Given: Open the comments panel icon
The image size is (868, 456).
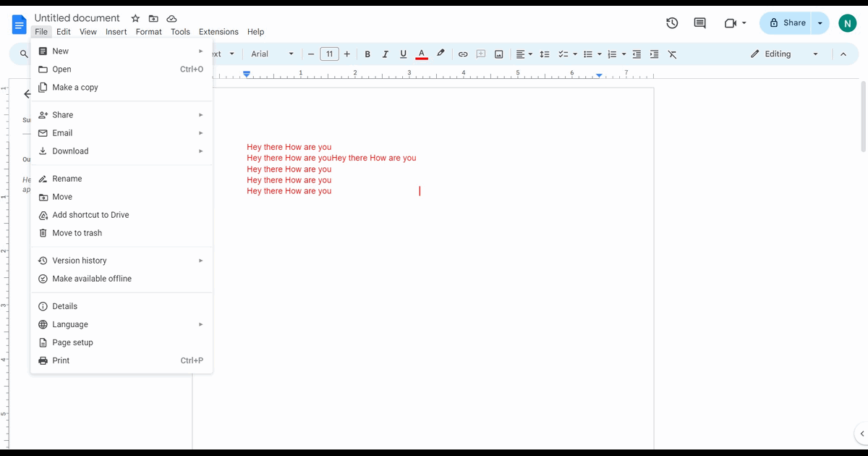Looking at the screenshot, I should pyautogui.click(x=699, y=23).
